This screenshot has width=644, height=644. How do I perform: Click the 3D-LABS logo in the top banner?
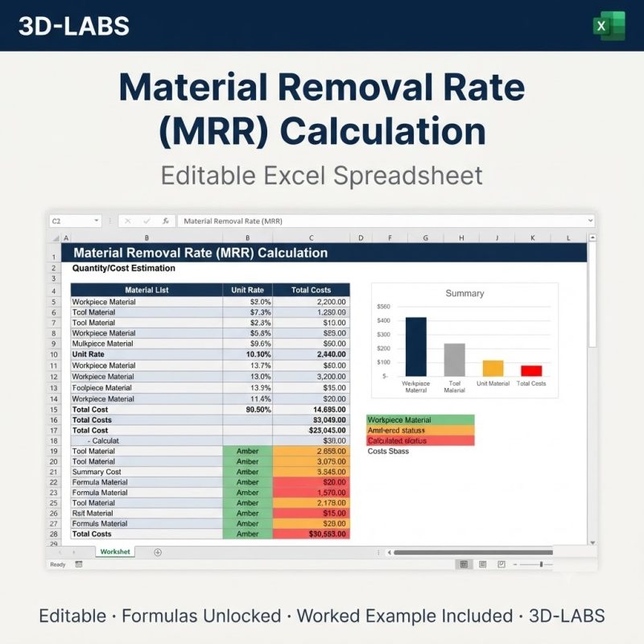coord(74,26)
